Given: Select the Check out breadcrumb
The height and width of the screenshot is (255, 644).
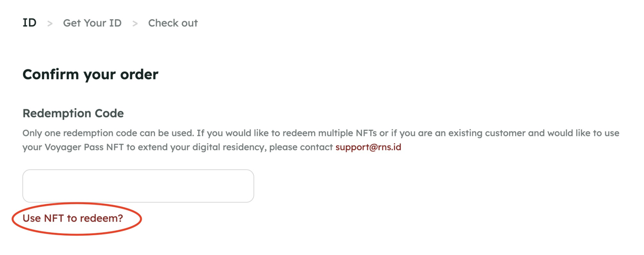Looking at the screenshot, I should point(173,23).
